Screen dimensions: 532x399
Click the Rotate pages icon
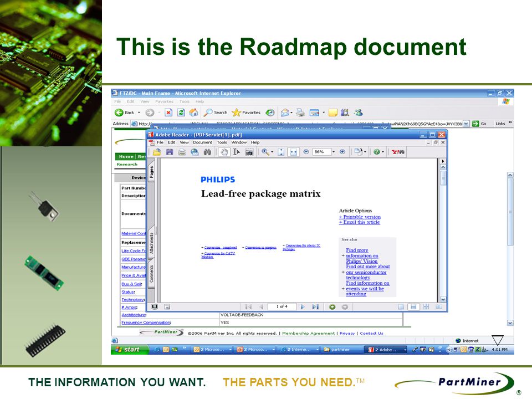[358, 152]
